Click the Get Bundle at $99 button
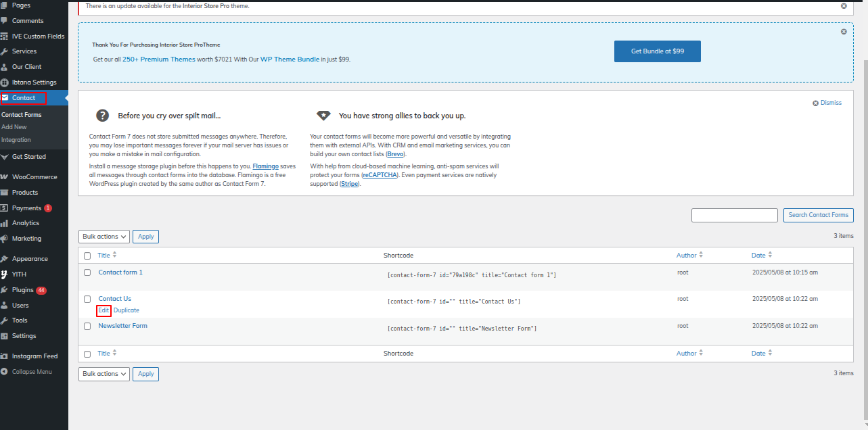Image resolution: width=868 pixels, height=430 pixels. tap(657, 51)
